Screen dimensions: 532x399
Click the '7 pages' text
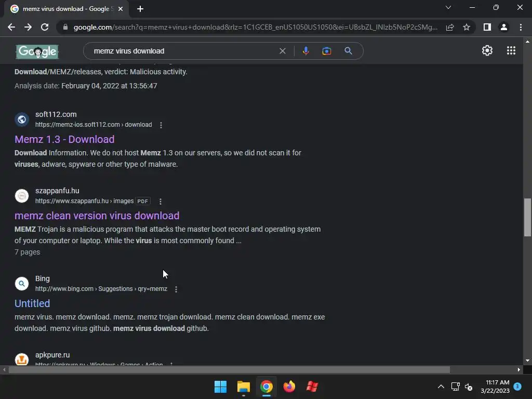27,252
